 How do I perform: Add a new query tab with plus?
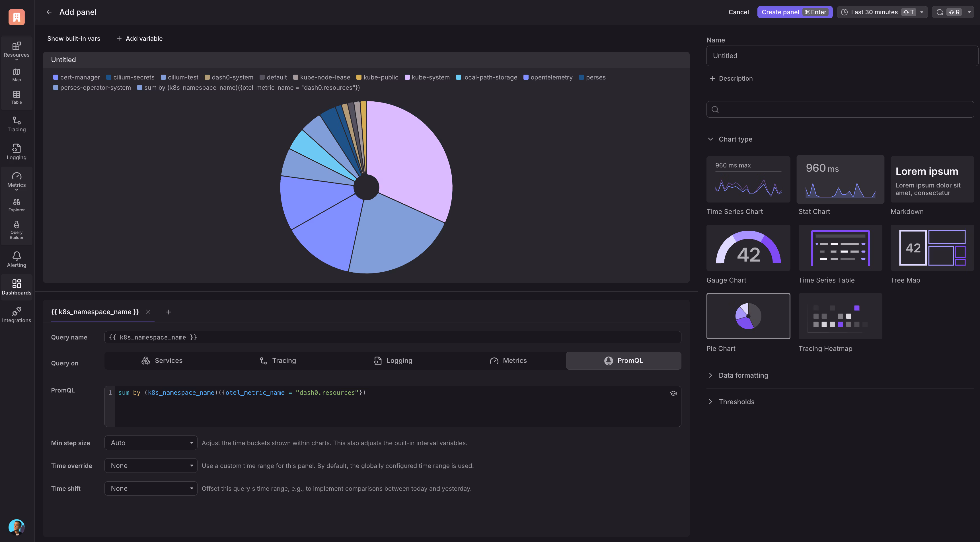(169, 312)
